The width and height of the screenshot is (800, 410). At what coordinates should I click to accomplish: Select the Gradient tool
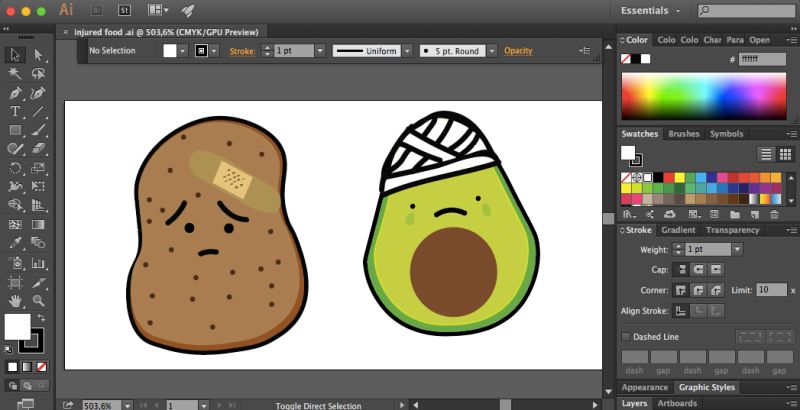click(38, 224)
